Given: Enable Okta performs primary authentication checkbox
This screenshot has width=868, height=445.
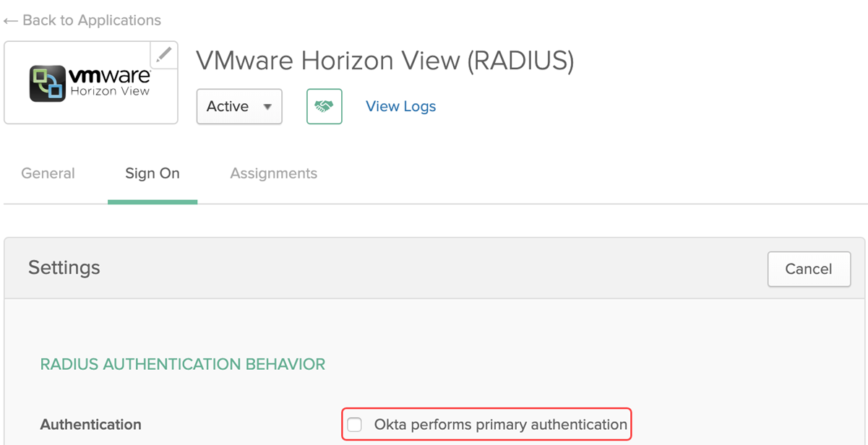Looking at the screenshot, I should tap(355, 425).
